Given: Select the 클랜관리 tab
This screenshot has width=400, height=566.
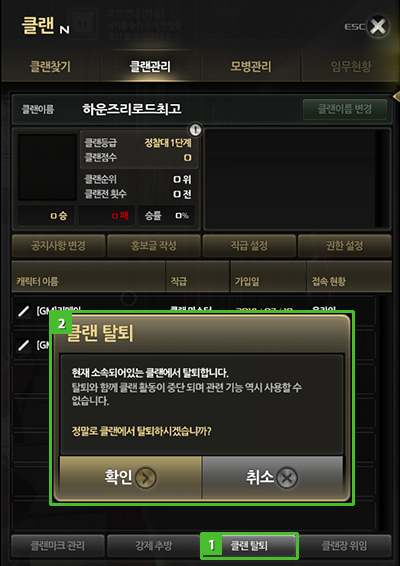Looking at the screenshot, I should [150, 67].
